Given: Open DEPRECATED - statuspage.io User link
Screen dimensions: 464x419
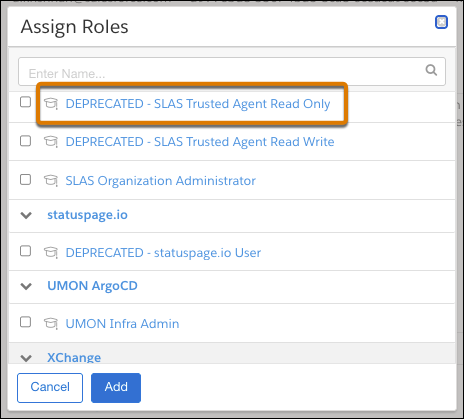Looking at the screenshot, I should (x=163, y=253).
